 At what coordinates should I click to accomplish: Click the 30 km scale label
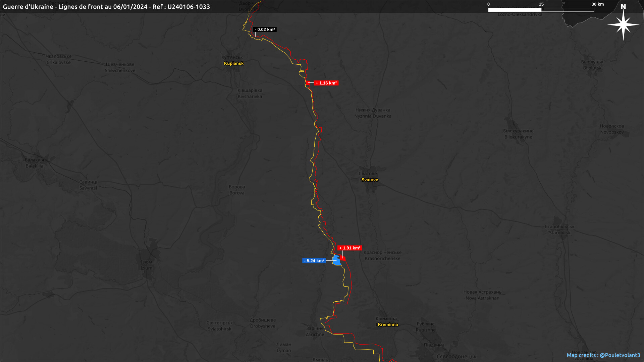coord(597,4)
